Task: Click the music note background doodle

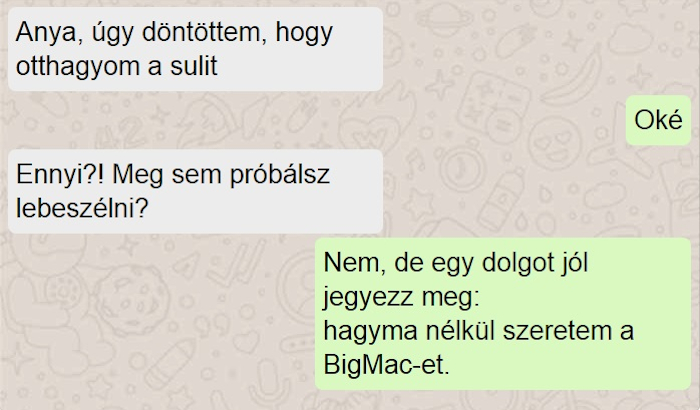Action: (x=415, y=163)
